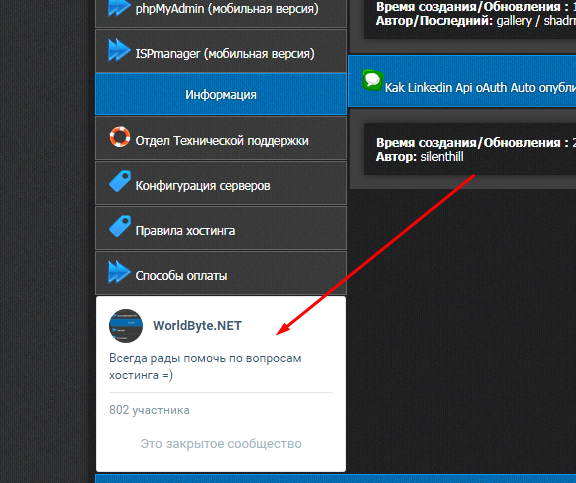Click the double-arrow icon beside phpMyAdmin
The height and width of the screenshot is (483, 576).
119,7
